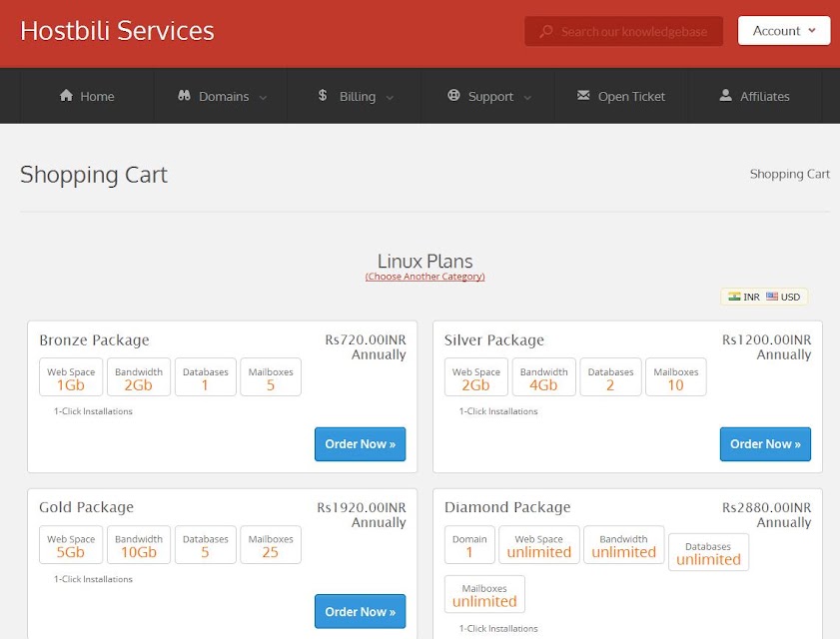This screenshot has width=840, height=639.
Task: Click the Hostbili Services site title
Action: click(x=117, y=31)
